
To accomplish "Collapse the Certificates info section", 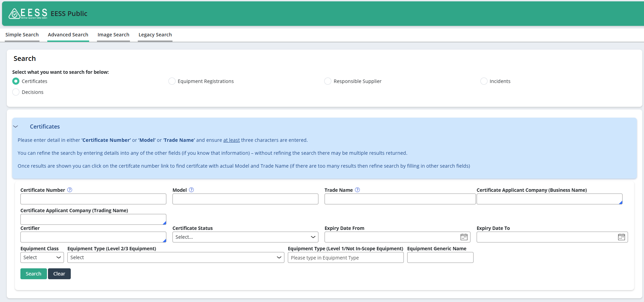I will click(x=16, y=127).
